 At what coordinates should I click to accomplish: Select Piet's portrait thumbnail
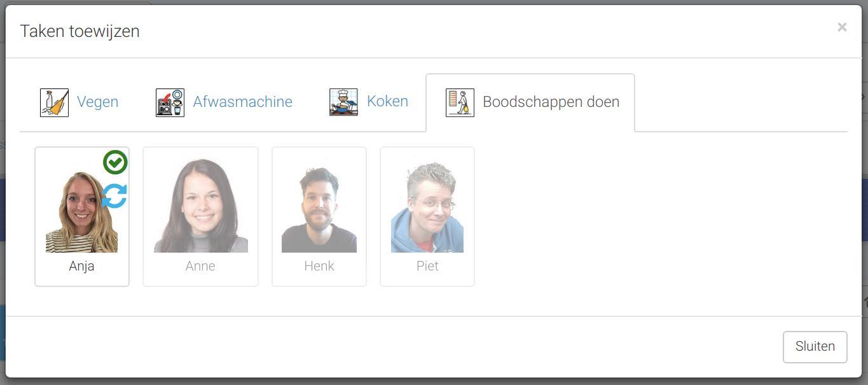pos(427,207)
